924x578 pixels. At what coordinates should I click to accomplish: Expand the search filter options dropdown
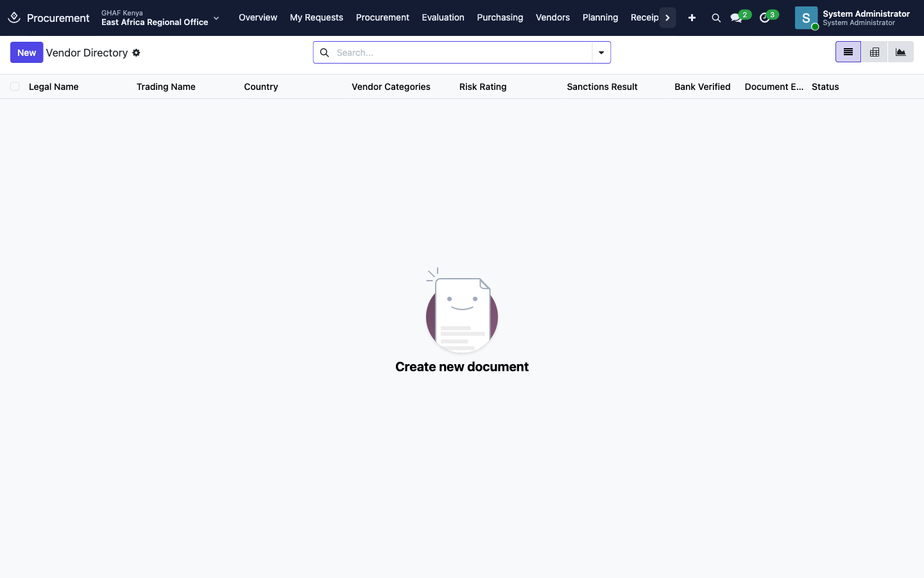601,53
